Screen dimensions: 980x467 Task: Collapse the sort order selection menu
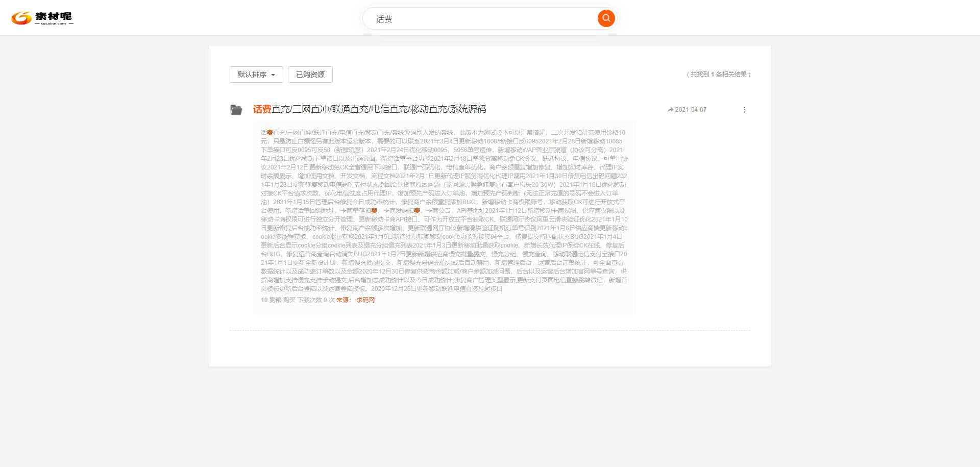pos(256,74)
